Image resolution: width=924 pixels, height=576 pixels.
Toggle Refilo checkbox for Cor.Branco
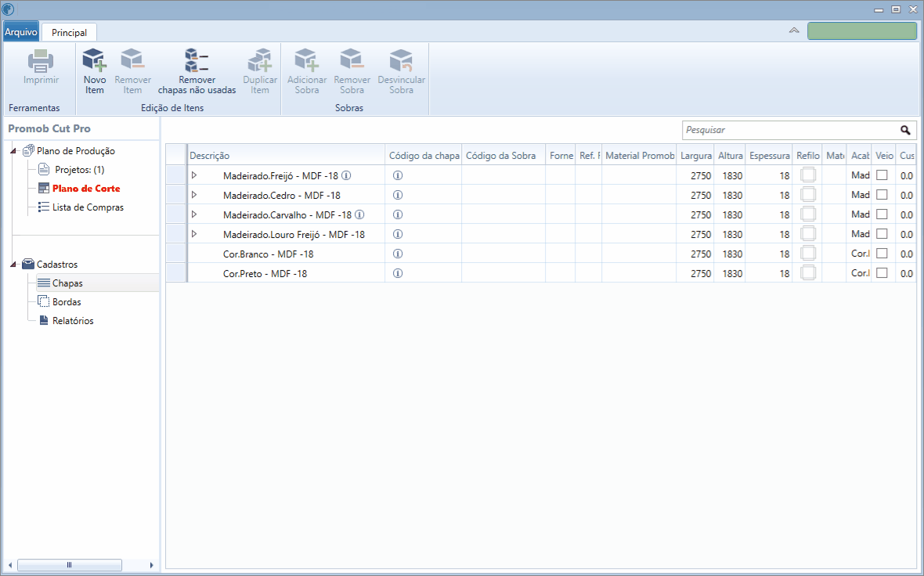pos(808,254)
